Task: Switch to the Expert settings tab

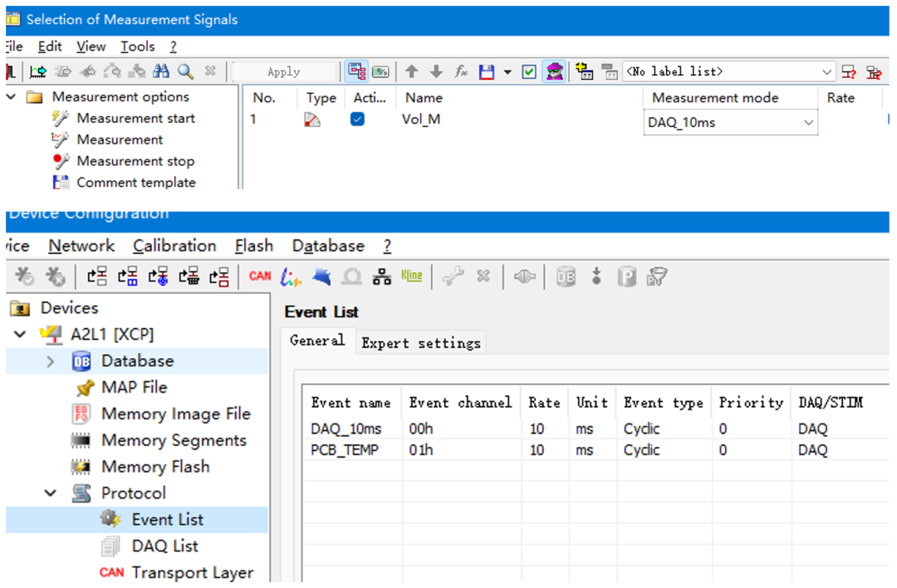Action: (420, 343)
